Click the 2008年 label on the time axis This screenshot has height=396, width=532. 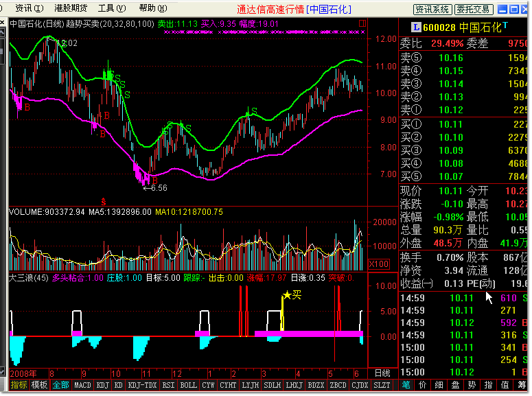pos(23,373)
